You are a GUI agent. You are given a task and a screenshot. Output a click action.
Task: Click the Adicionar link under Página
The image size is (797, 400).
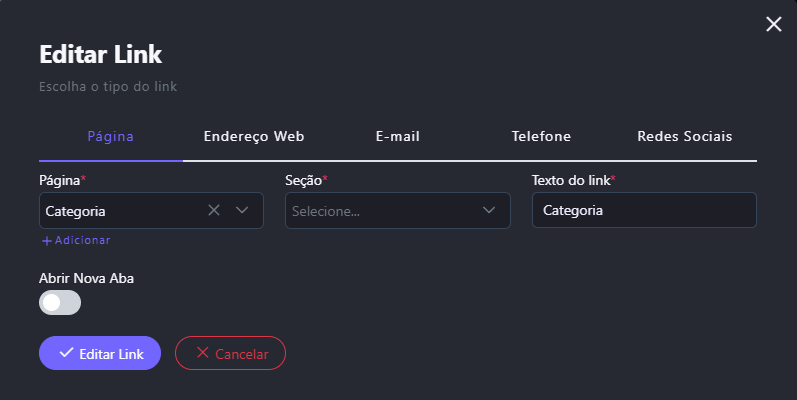pyautogui.click(x=82, y=241)
